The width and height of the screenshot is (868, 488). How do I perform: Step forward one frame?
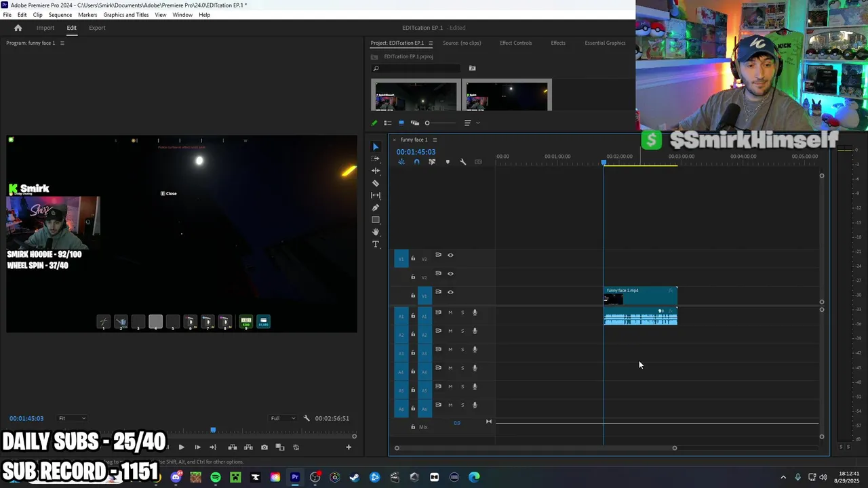[x=197, y=447]
